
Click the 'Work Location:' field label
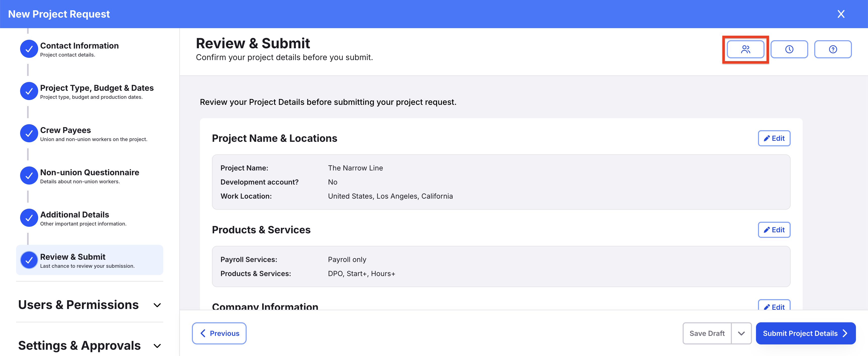pyautogui.click(x=246, y=196)
